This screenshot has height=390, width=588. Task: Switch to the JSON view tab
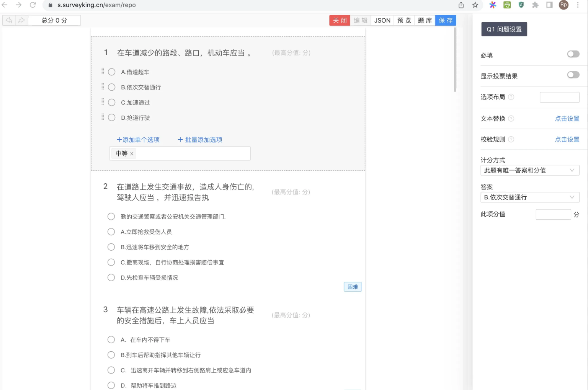click(382, 20)
